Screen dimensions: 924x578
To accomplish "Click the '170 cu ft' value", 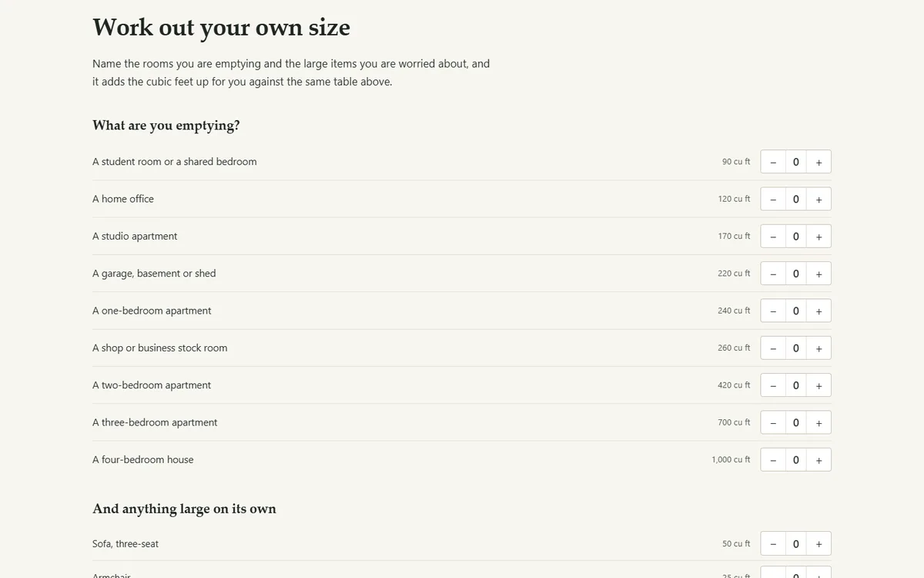I will pos(734,237).
